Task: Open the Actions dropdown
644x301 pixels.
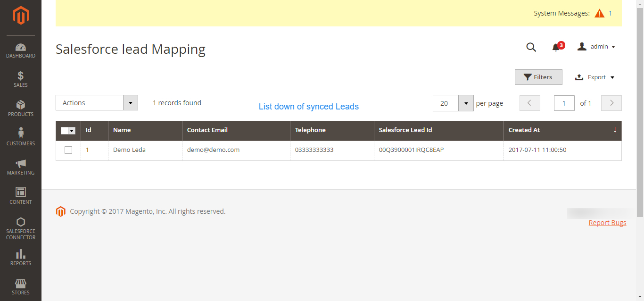Action: pos(97,102)
